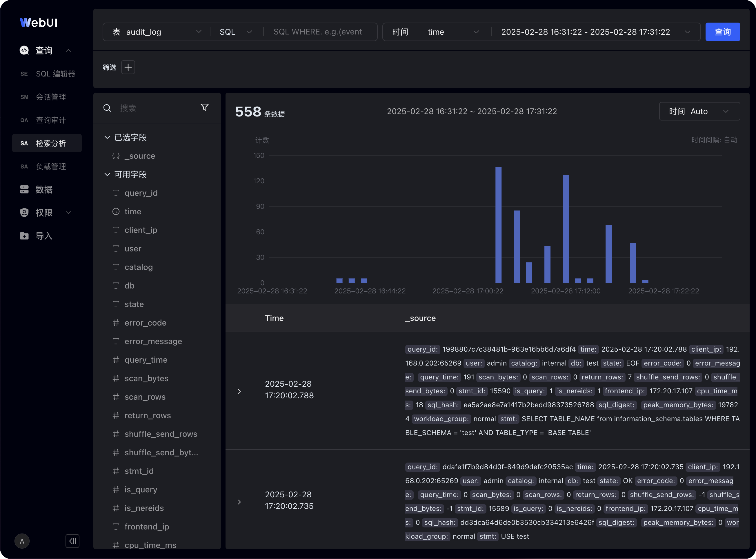Click the 权限 shield icon
Viewport: 756px width, 559px height.
[24, 213]
